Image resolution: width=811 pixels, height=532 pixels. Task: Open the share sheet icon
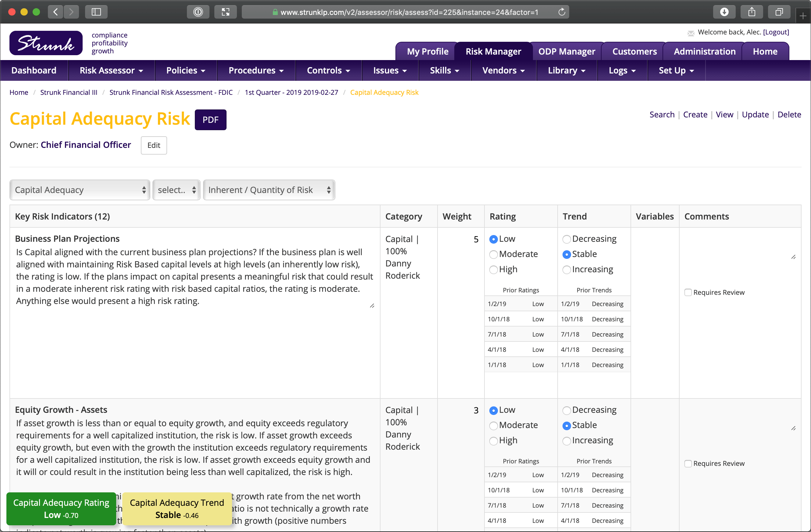(x=752, y=12)
